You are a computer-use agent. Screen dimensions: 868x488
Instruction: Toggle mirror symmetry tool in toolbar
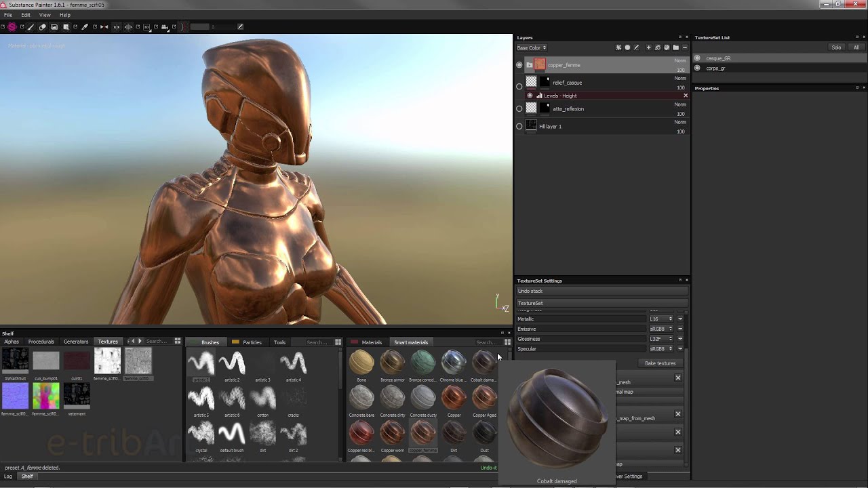point(104,27)
